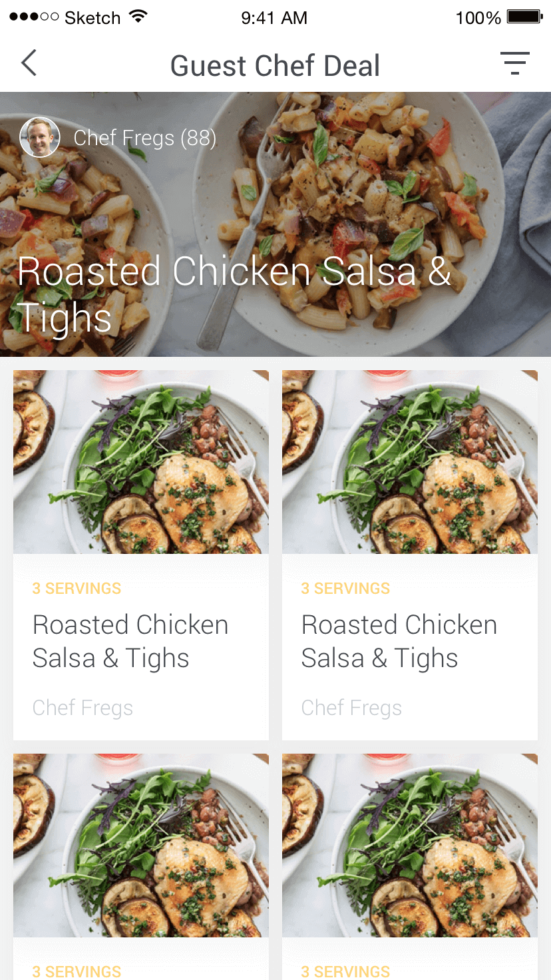
Task: Tap 3 SERVINGS label on top-right card
Action: click(346, 589)
